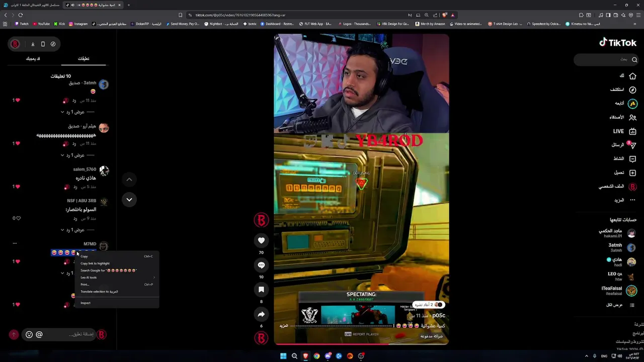644x362 pixels.
Task: Like the M7MD comment heart
Action: (x=18, y=261)
